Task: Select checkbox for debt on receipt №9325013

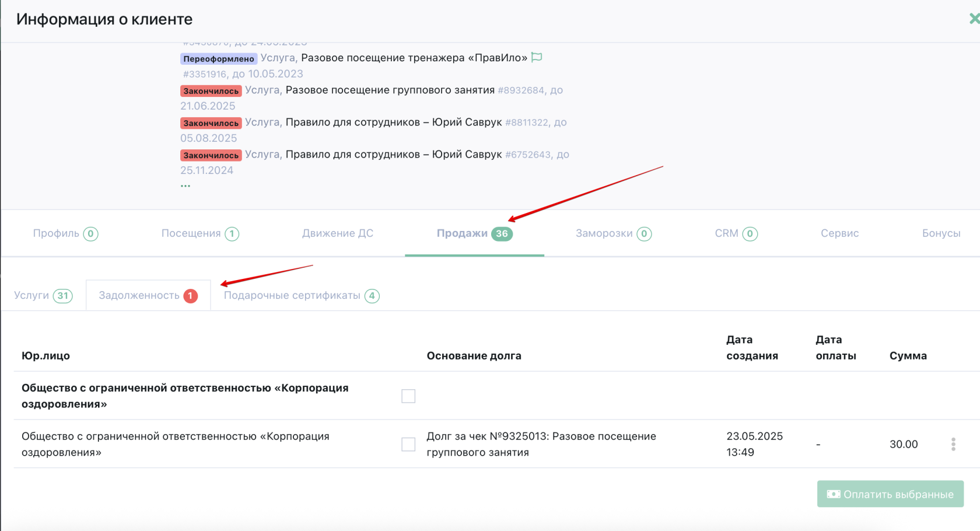Action: (x=408, y=444)
